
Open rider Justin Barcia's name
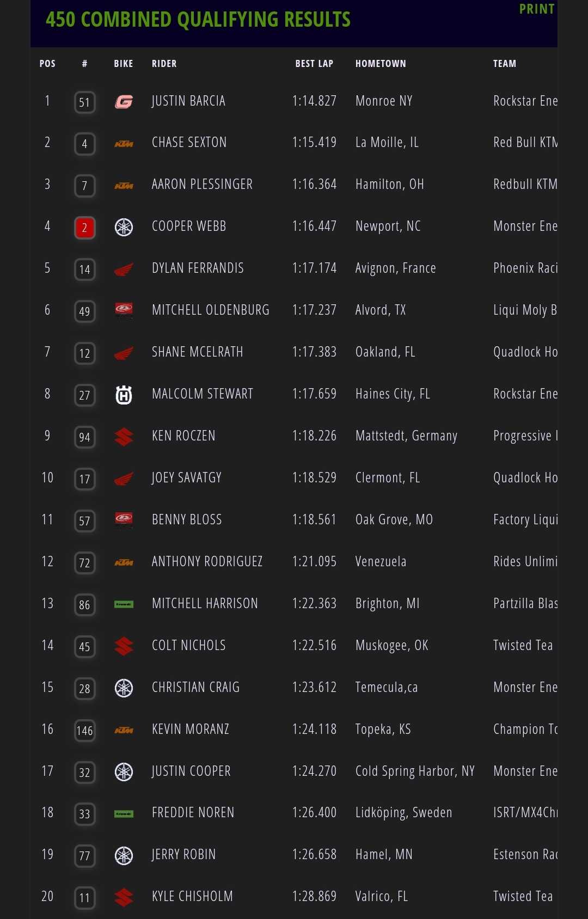click(x=188, y=101)
